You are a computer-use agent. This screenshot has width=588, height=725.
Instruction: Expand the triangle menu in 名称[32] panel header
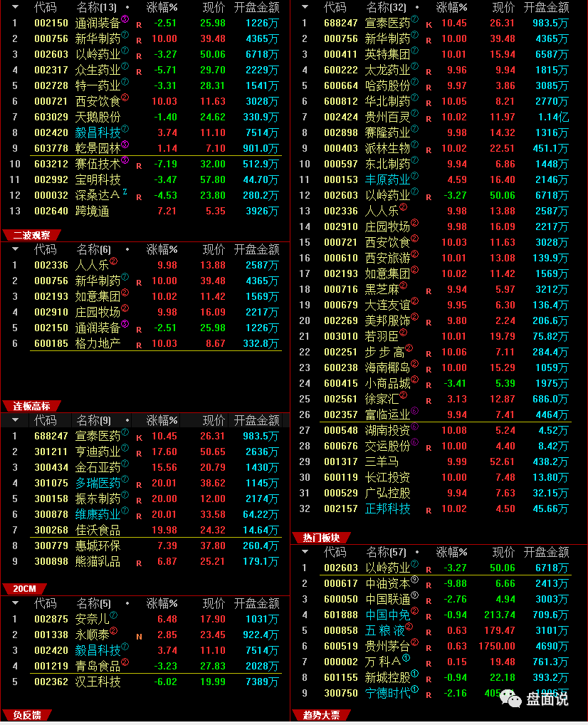click(x=305, y=7)
